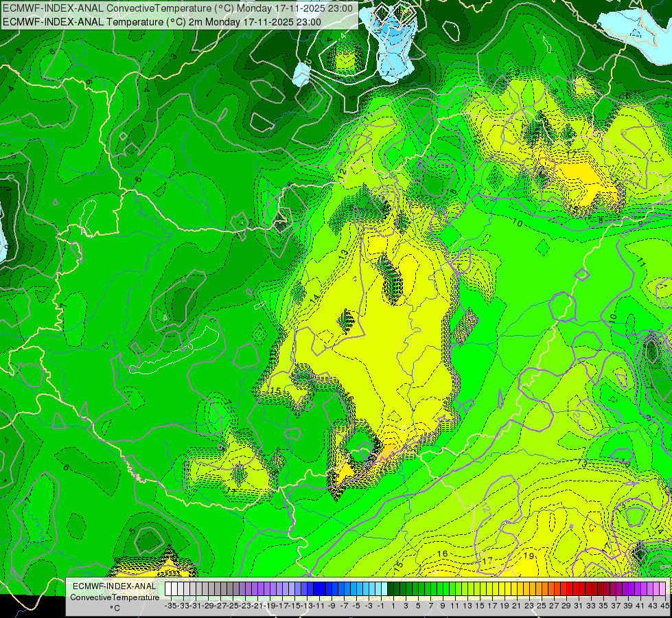Screen dimensions: 672x618
Task: Click the 45 value on legend scale
Action: (664, 606)
